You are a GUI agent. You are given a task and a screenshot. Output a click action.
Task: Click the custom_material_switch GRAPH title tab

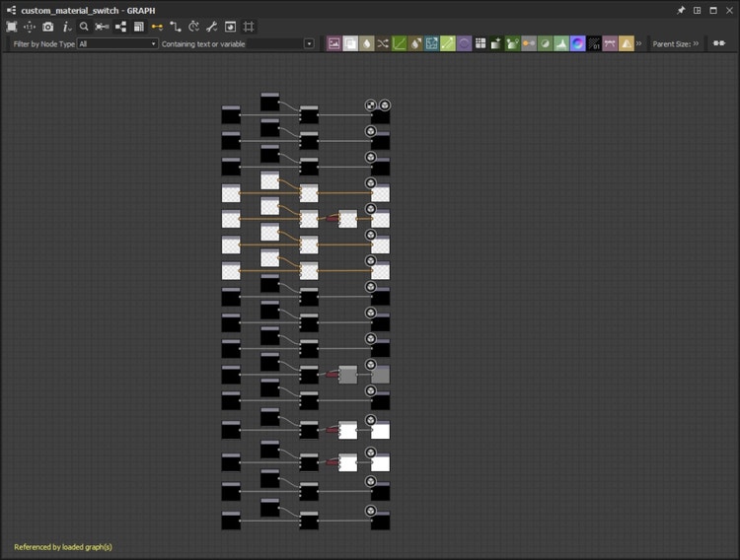(x=87, y=10)
